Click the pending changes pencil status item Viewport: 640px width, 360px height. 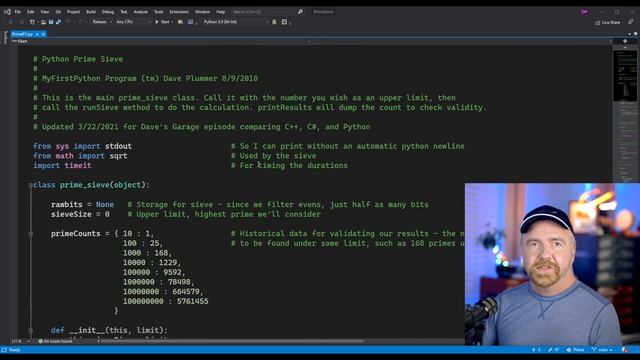click(x=554, y=350)
